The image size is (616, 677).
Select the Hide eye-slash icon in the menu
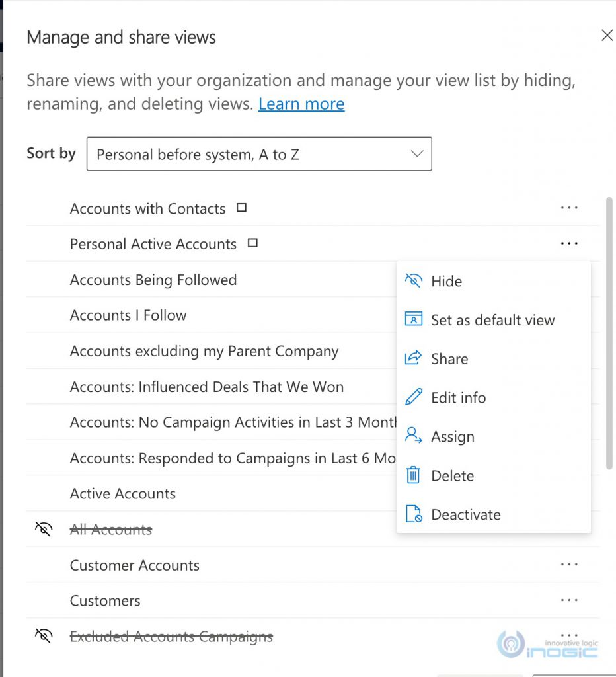pyautogui.click(x=412, y=280)
